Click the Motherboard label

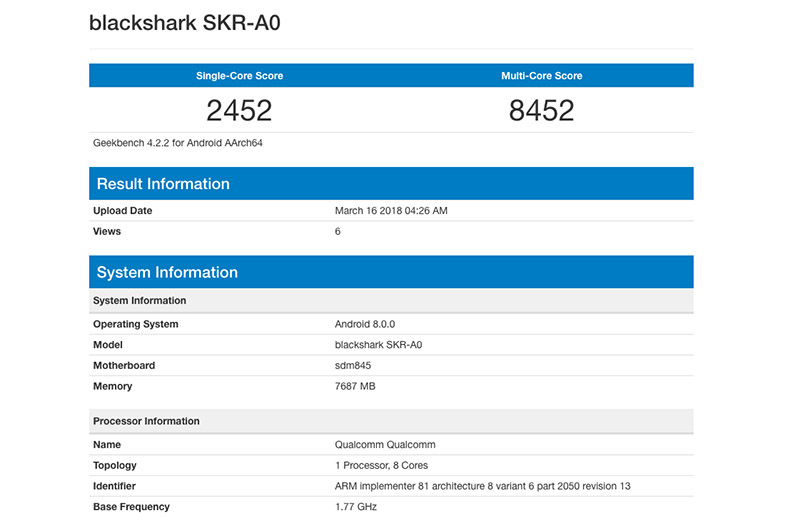coord(124,365)
